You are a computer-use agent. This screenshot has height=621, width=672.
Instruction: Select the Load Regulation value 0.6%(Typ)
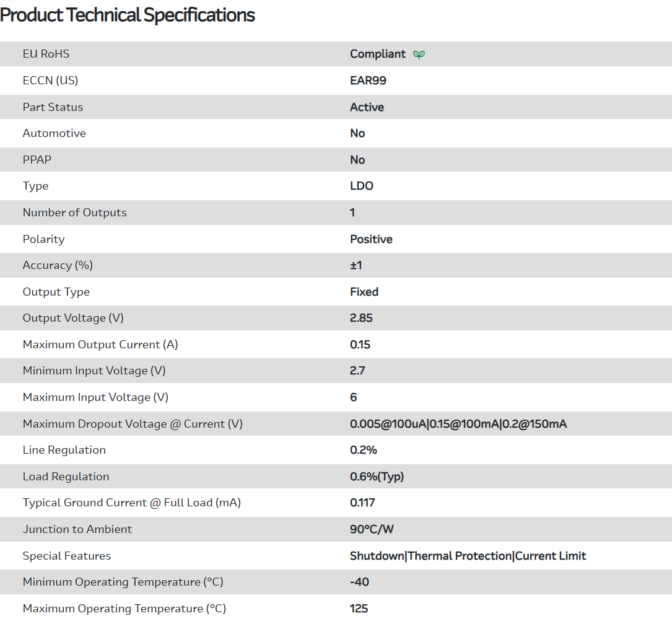[377, 477]
